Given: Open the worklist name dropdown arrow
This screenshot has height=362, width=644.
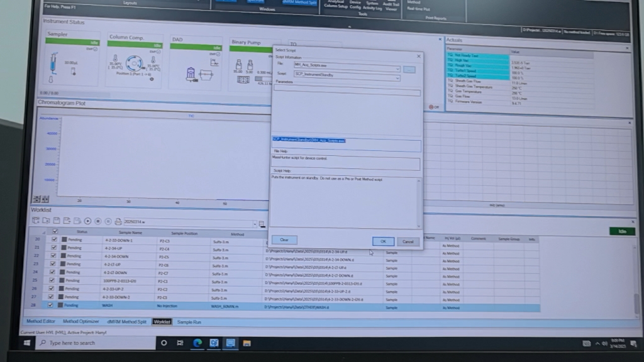Looking at the screenshot, I should 254,224.
